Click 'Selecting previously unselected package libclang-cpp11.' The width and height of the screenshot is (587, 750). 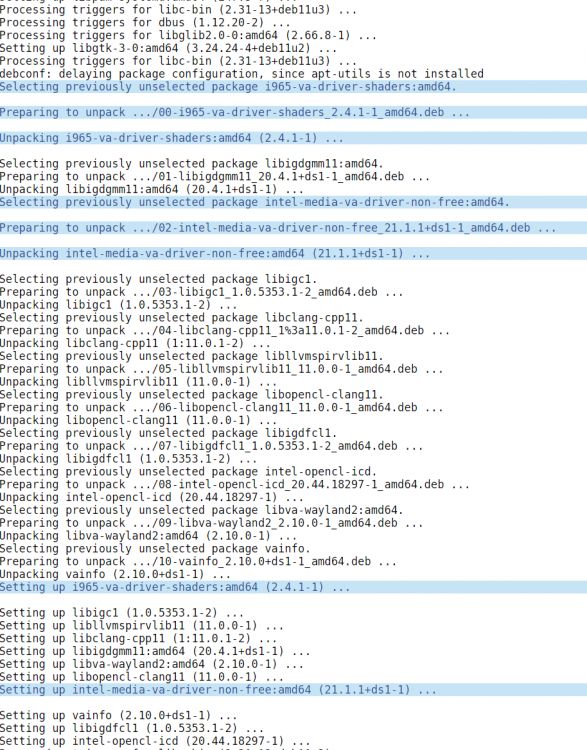coord(182,318)
